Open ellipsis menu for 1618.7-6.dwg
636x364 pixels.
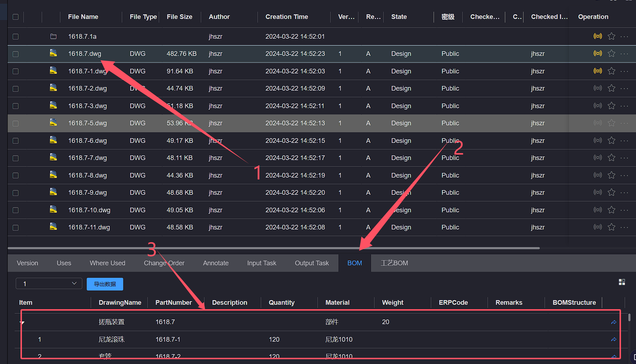[624, 141]
